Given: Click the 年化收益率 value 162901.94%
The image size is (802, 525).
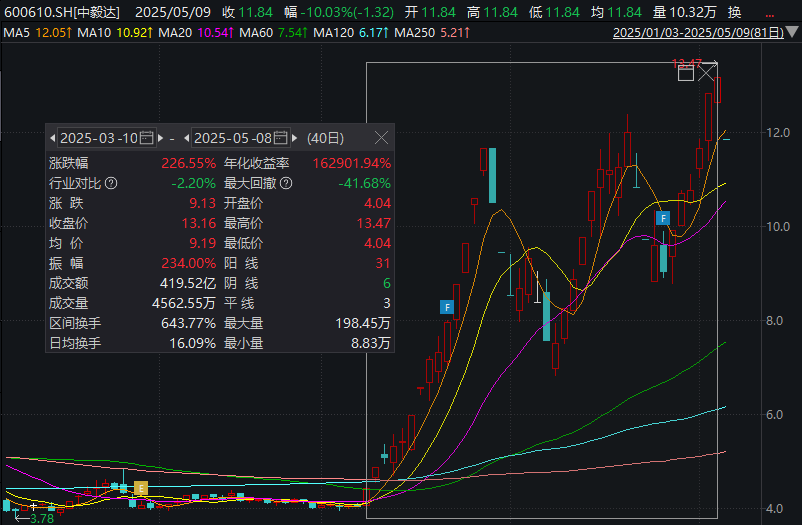Looking at the screenshot, I should pos(352,163).
